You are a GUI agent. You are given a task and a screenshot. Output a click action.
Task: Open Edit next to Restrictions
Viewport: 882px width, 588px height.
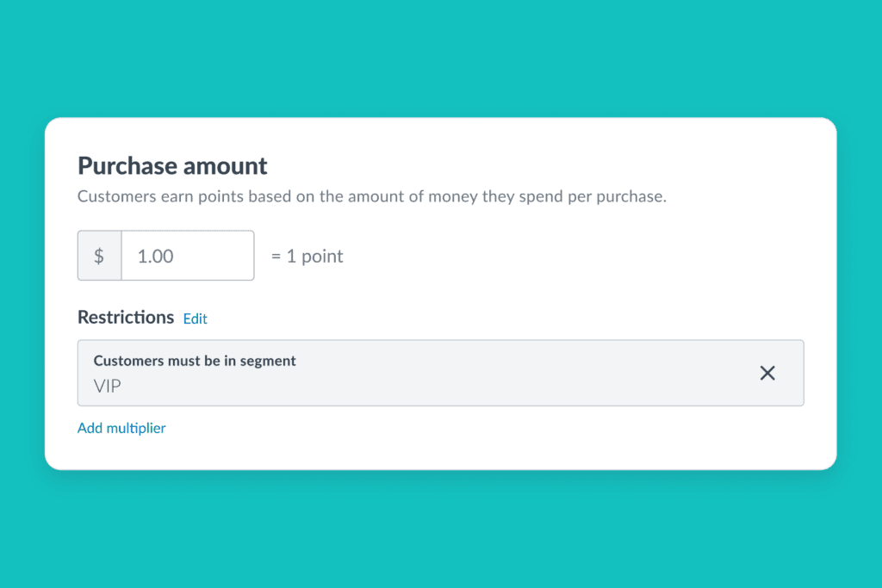pyautogui.click(x=196, y=319)
